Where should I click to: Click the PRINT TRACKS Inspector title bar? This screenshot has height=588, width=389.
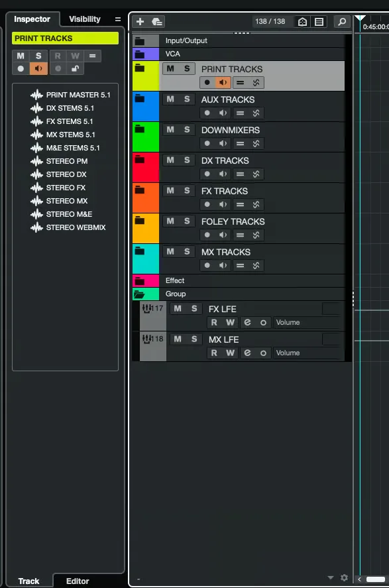[65, 38]
